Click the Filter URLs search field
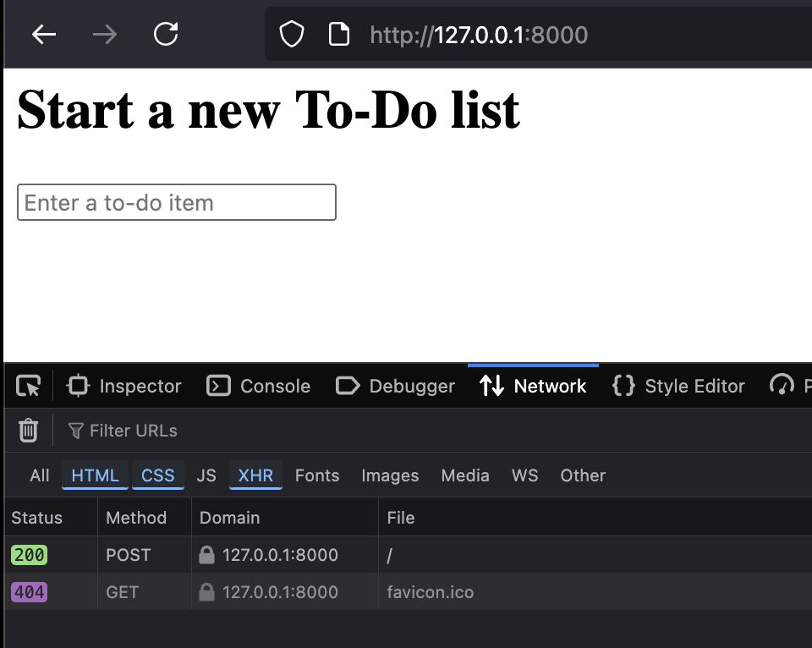Screen dimensions: 812x648 (123, 431)
